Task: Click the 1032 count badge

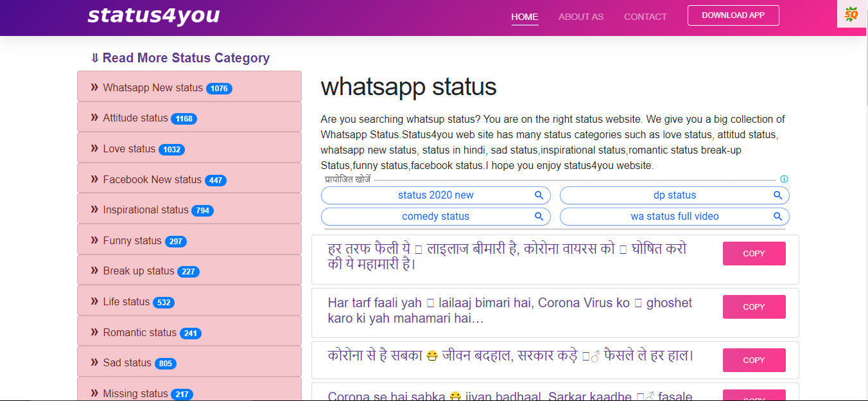Action: pos(171,150)
